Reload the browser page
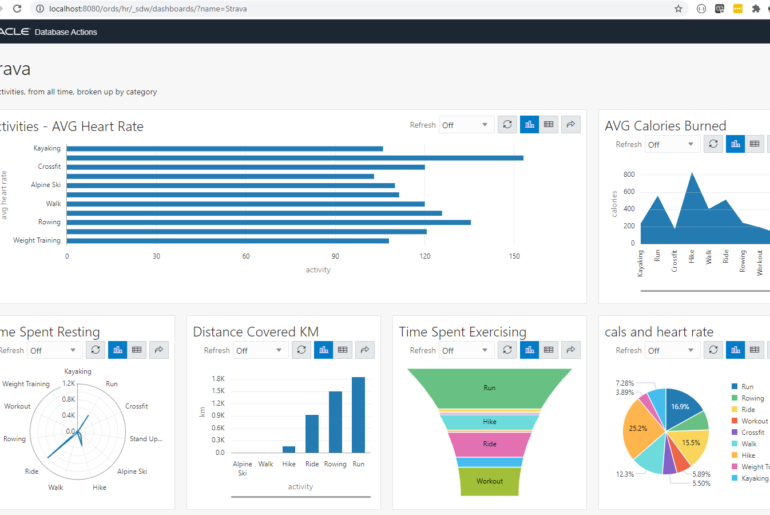The height and width of the screenshot is (515, 770). click(17, 8)
